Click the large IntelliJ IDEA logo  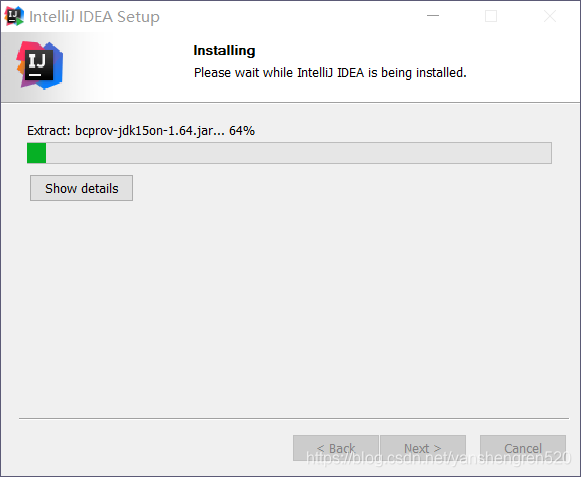coord(40,66)
